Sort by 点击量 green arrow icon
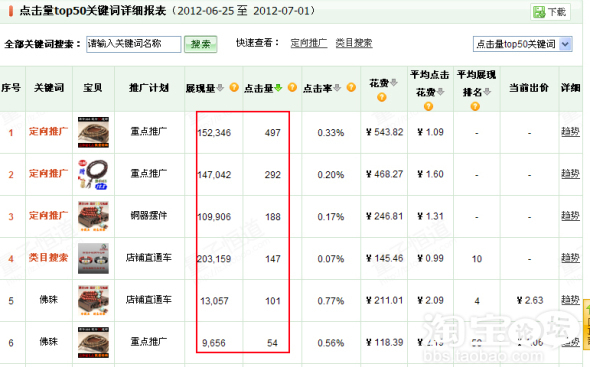The image size is (590, 367). (278, 88)
